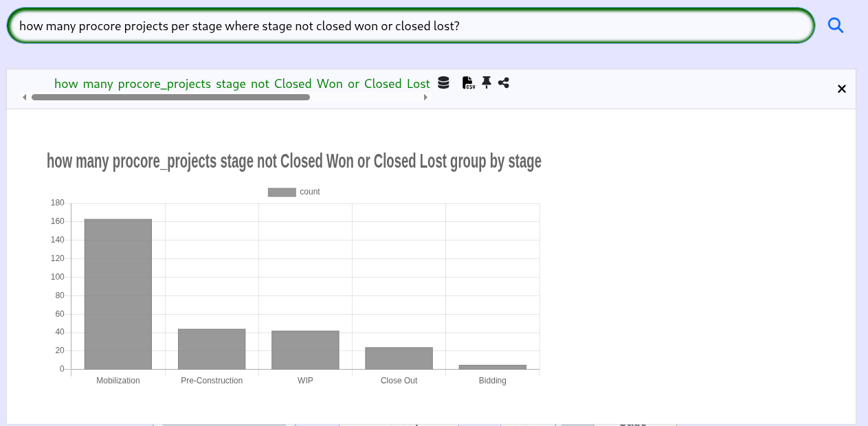Screen dimensions: 868x426
Task: Click the interpreted green query text
Action: click(242, 84)
